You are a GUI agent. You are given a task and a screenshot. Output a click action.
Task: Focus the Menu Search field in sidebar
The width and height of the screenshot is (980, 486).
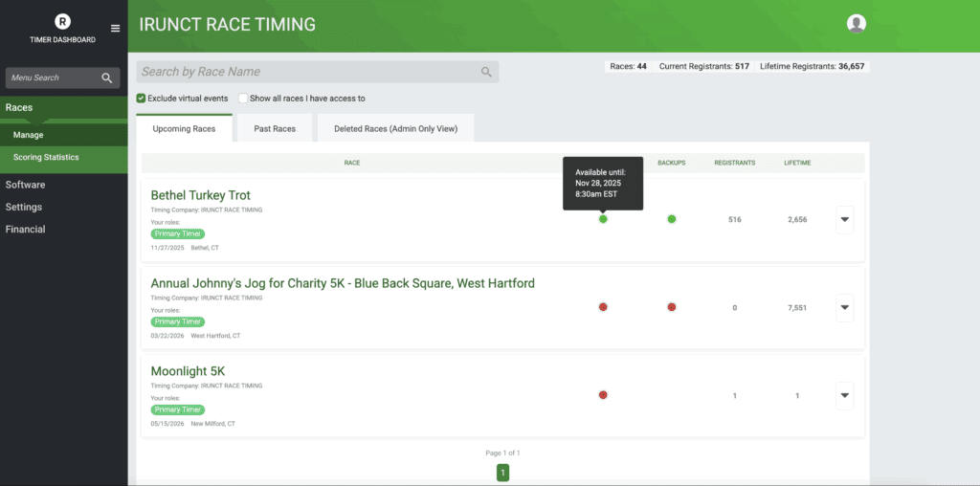coord(62,78)
